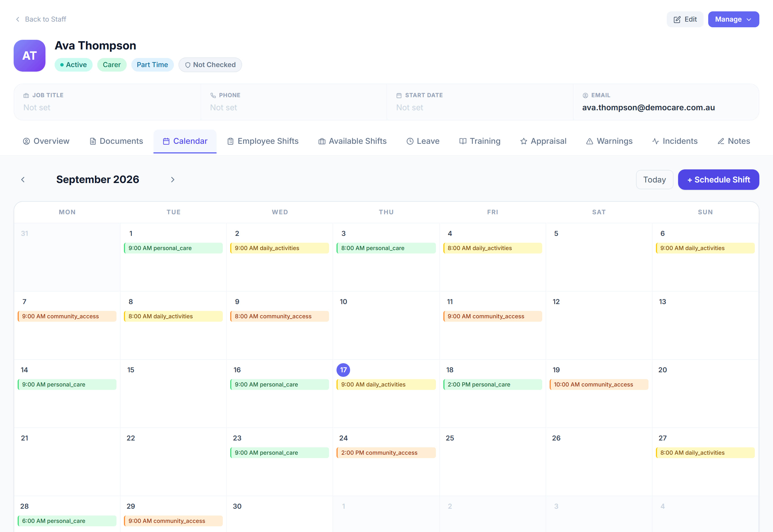Open Sept 9 8:00 AM community_access shift
Image resolution: width=773 pixels, height=532 pixels.
(x=279, y=316)
